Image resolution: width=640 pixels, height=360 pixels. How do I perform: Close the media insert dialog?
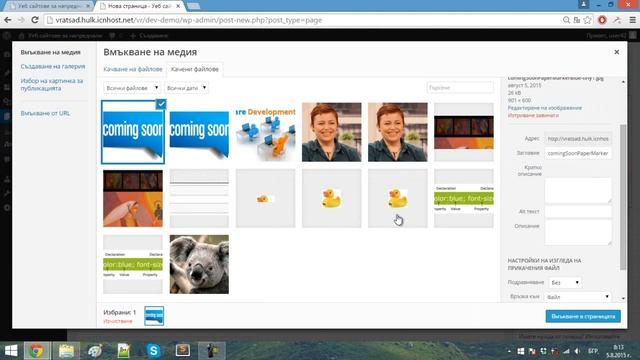coord(616,52)
